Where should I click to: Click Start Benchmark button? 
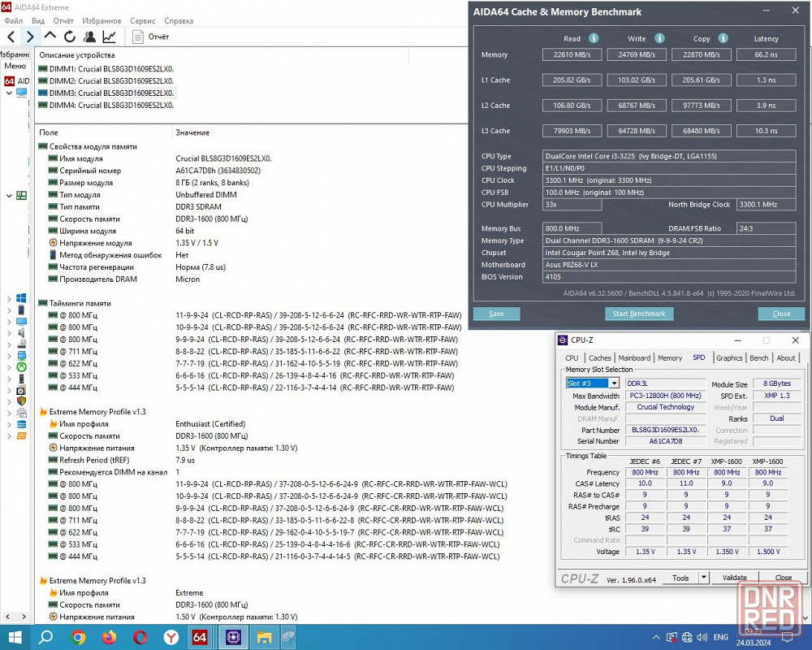[639, 314]
